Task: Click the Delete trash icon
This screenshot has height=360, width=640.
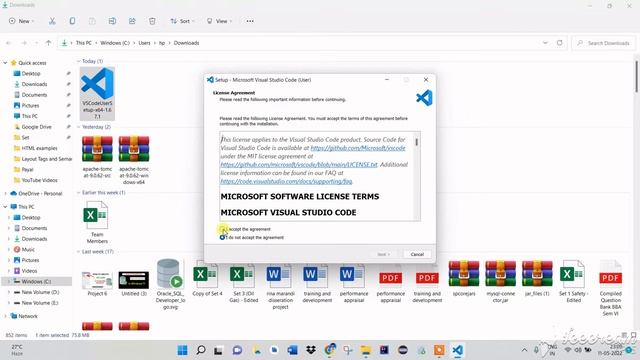Action: pos(152,21)
